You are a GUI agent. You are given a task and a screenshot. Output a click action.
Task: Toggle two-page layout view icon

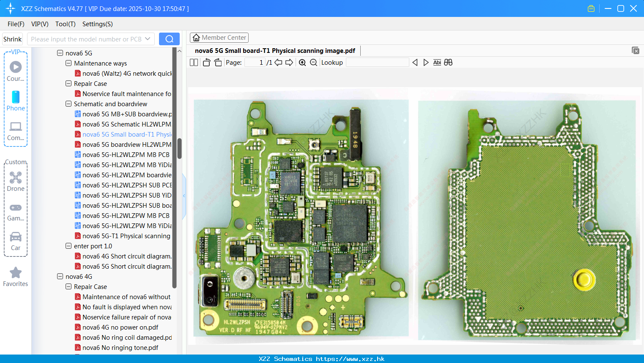tap(194, 62)
